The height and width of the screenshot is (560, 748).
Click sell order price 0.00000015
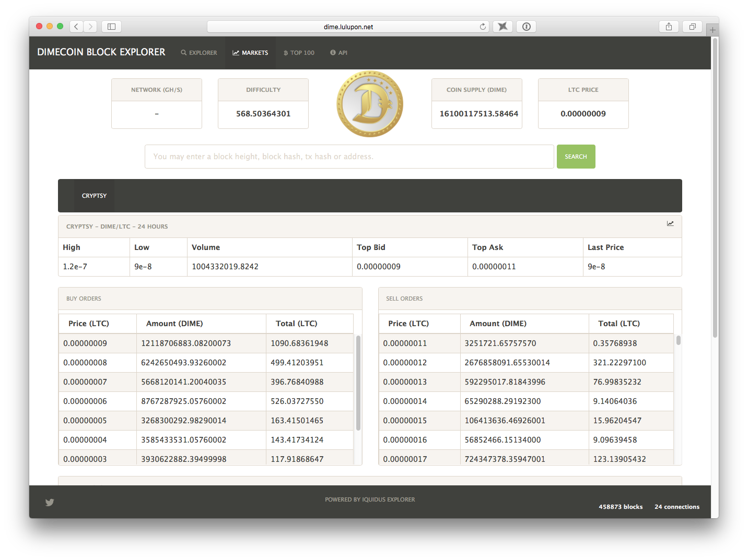coord(405,421)
